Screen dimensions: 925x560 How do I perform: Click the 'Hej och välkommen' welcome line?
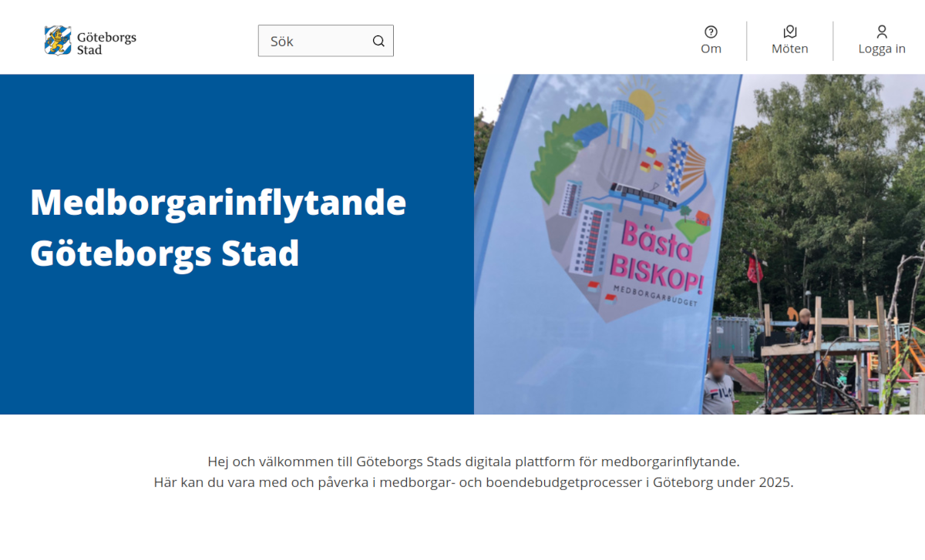pyautogui.click(x=473, y=461)
